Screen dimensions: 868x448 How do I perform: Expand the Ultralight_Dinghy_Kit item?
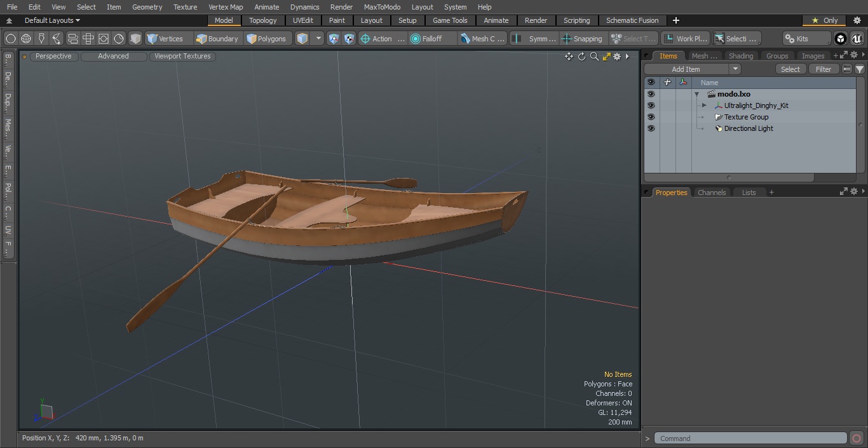pyautogui.click(x=704, y=105)
